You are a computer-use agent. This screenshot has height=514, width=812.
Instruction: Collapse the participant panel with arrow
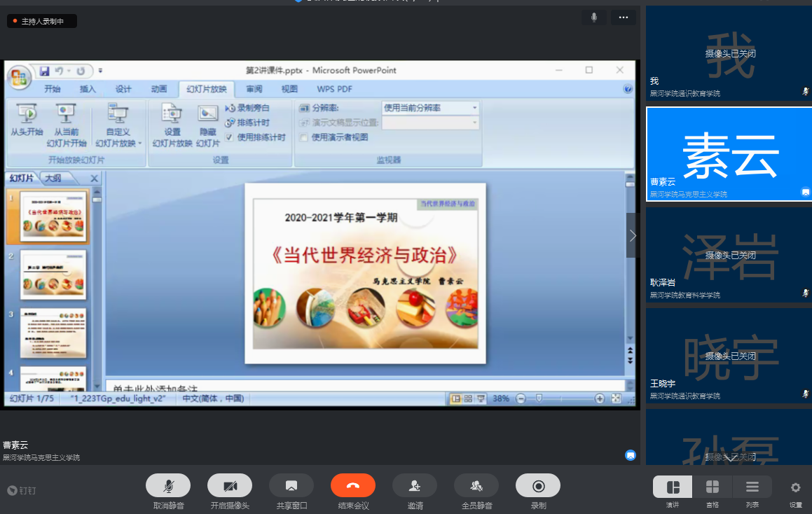(x=632, y=236)
